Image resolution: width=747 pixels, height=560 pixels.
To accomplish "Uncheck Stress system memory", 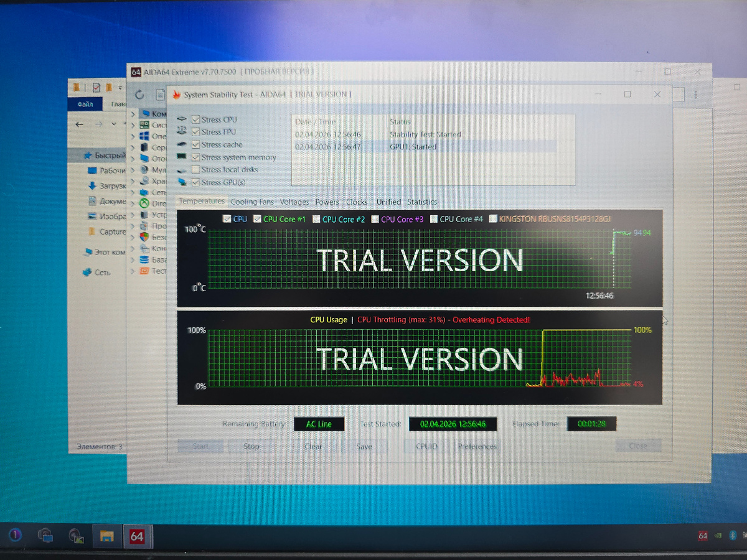I will point(196,157).
